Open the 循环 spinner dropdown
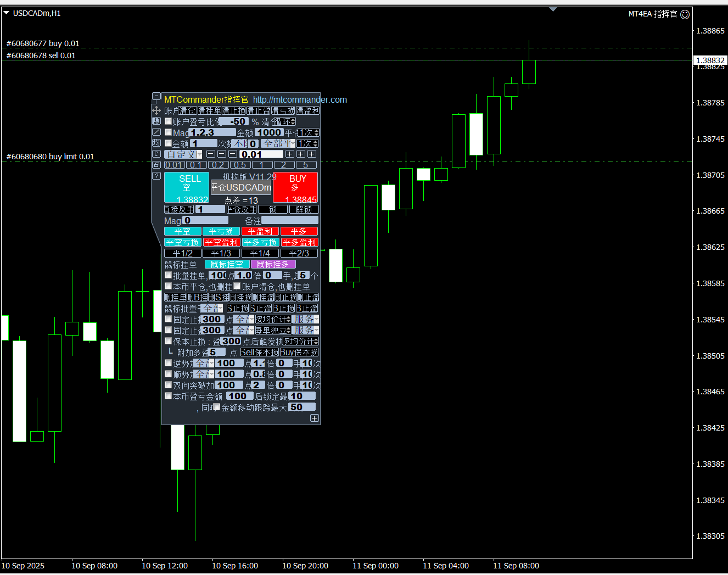Screen dimensions: 728x575 285,121
